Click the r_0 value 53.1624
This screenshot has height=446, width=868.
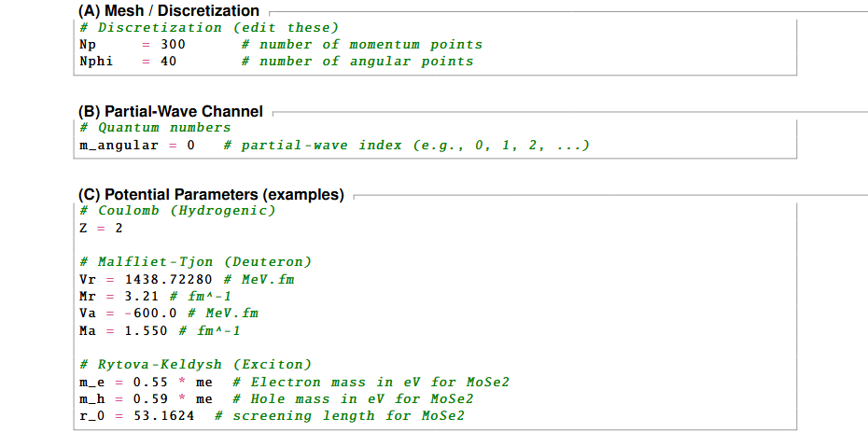tap(163, 415)
